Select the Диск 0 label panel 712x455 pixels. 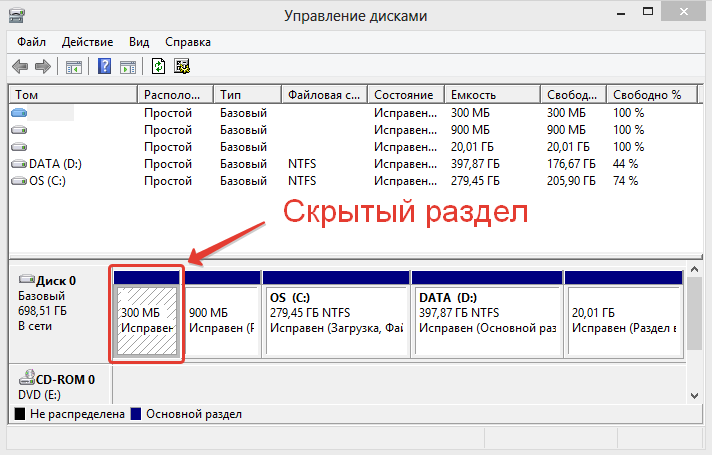[x=60, y=313]
